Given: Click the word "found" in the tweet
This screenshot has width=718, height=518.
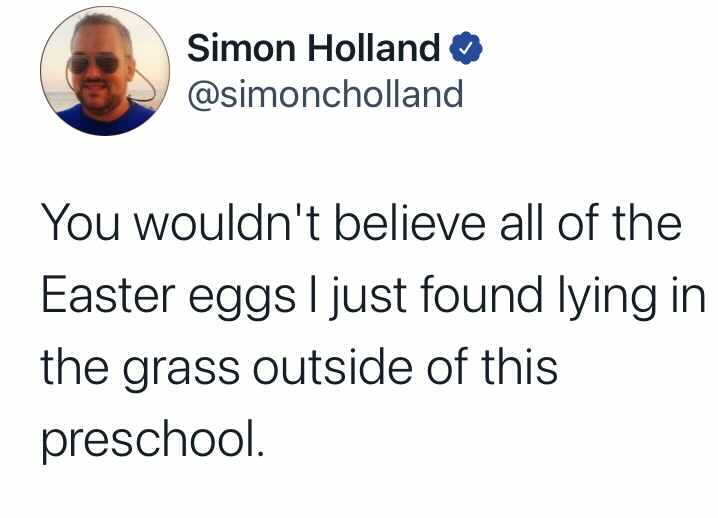Looking at the screenshot, I should pos(481,294).
